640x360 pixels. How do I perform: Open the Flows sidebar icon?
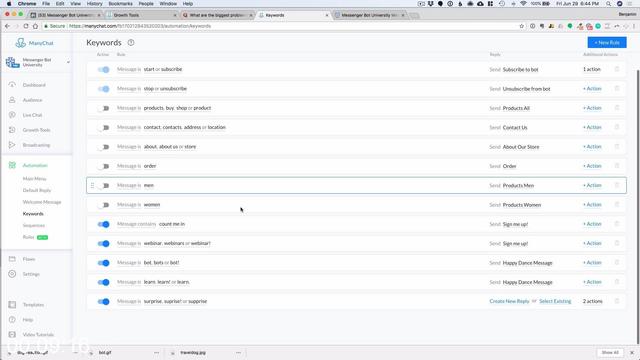(12, 259)
